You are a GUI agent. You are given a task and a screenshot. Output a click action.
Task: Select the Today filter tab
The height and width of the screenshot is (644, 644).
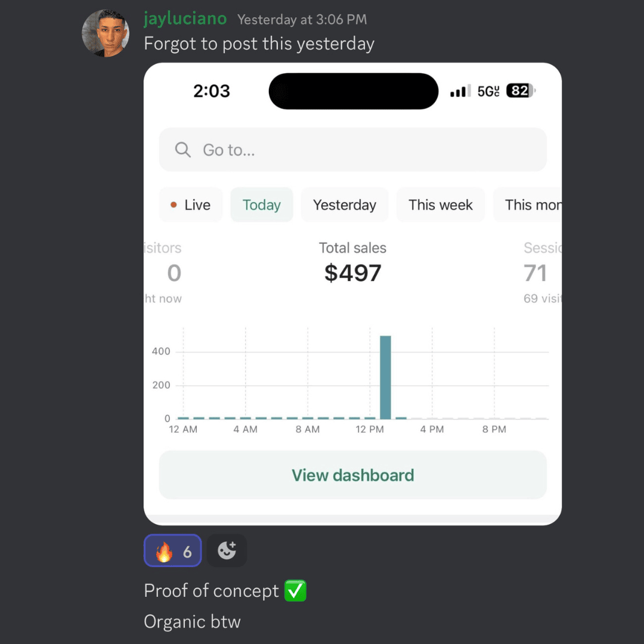261,205
